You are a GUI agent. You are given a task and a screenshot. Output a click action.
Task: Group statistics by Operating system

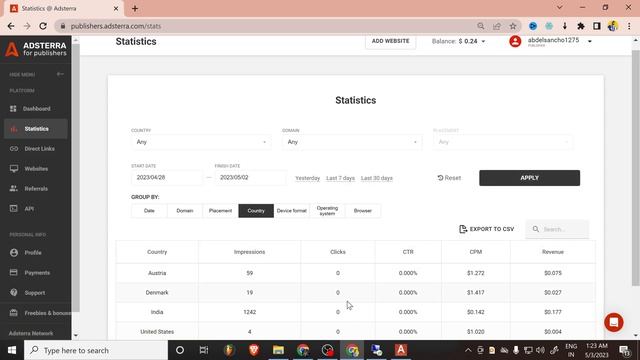click(327, 211)
